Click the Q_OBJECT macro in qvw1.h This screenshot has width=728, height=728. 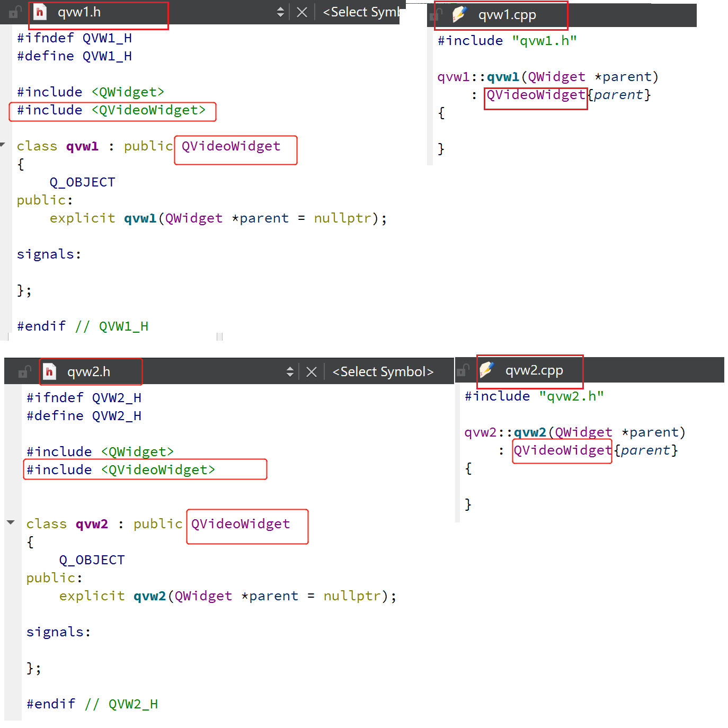82,182
